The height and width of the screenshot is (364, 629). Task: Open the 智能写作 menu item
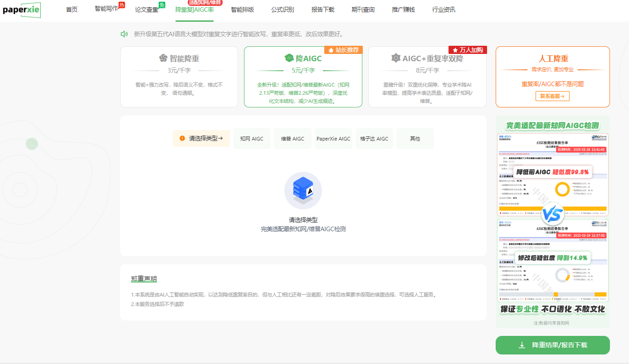pos(106,10)
